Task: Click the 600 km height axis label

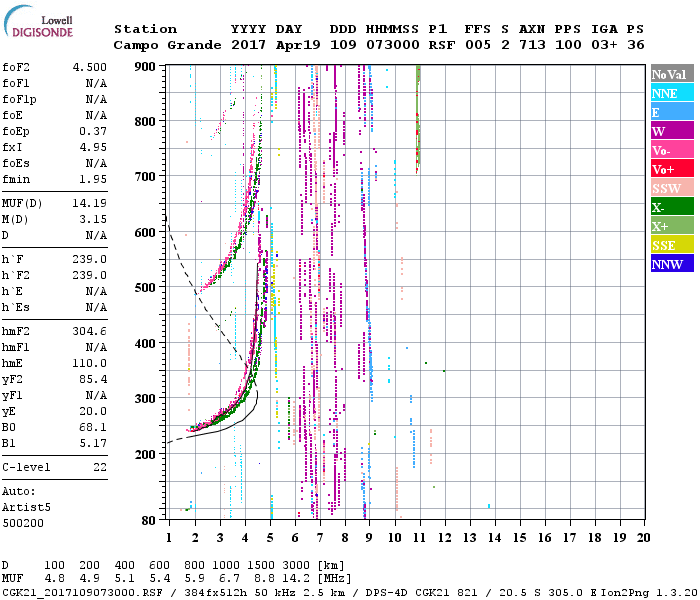Action: (145, 233)
